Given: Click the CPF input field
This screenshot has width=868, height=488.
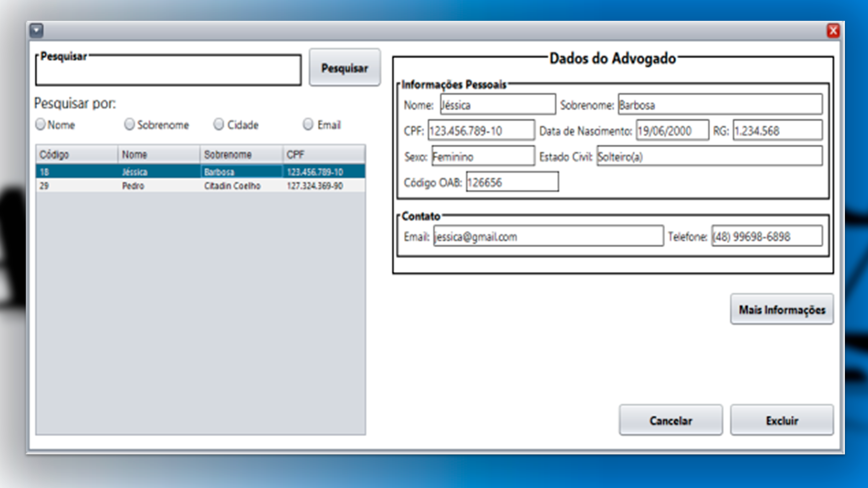Looking at the screenshot, I should (481, 131).
